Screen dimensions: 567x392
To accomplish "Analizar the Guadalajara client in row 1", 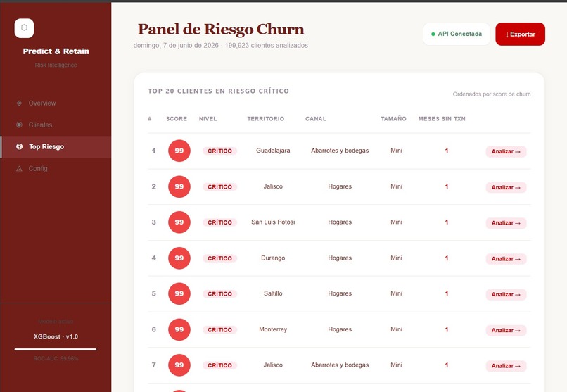I will (506, 151).
